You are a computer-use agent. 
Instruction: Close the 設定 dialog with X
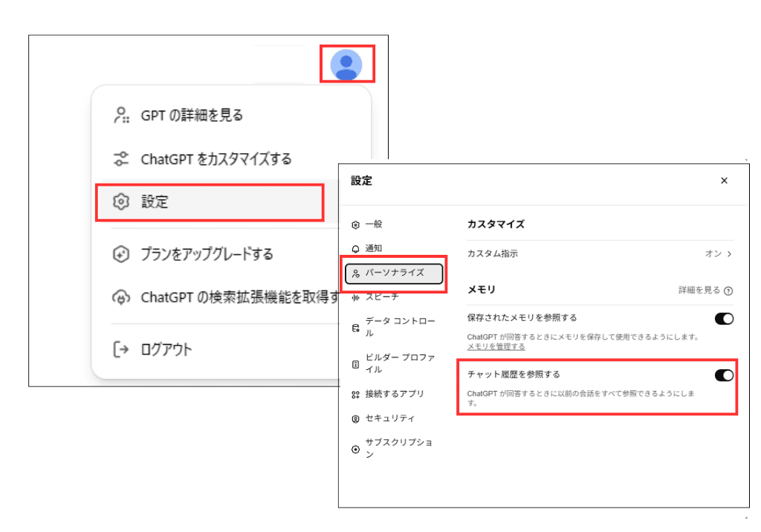click(x=724, y=181)
